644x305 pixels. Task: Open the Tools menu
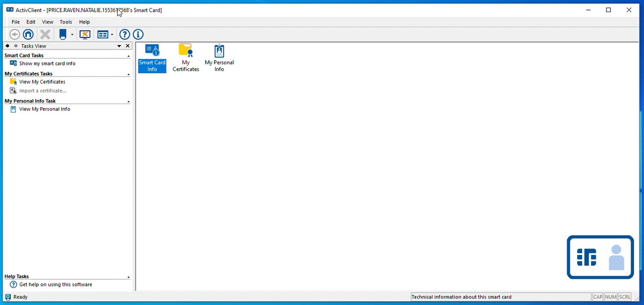pyautogui.click(x=66, y=21)
